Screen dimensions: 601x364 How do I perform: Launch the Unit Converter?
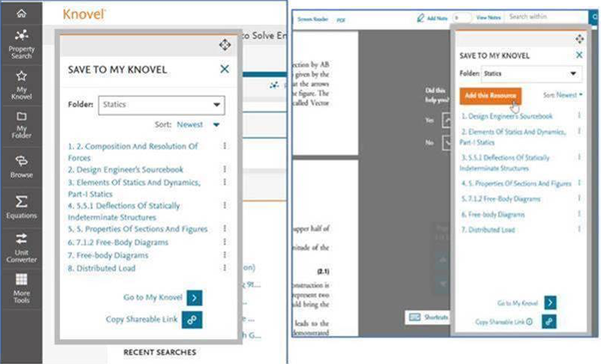coord(21,248)
